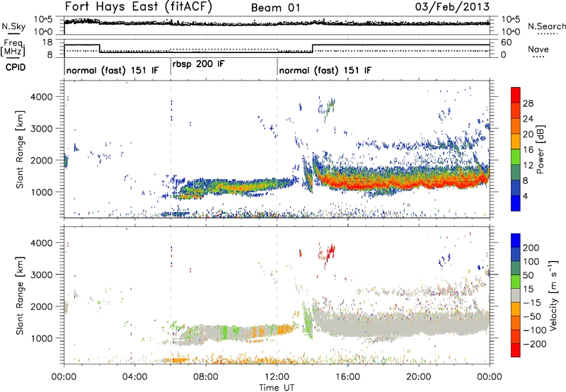Click the power colorbar value 28
566x392 pixels.
(528, 103)
